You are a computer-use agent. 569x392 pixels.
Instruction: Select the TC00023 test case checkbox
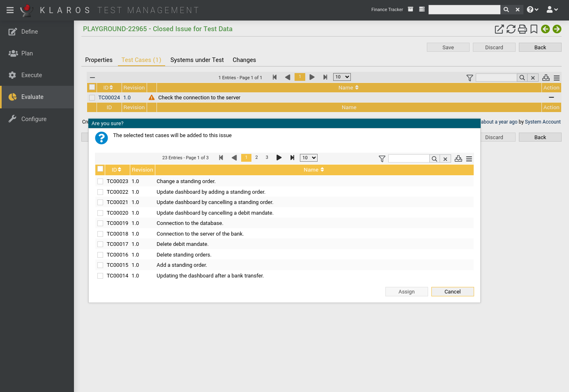click(x=100, y=181)
